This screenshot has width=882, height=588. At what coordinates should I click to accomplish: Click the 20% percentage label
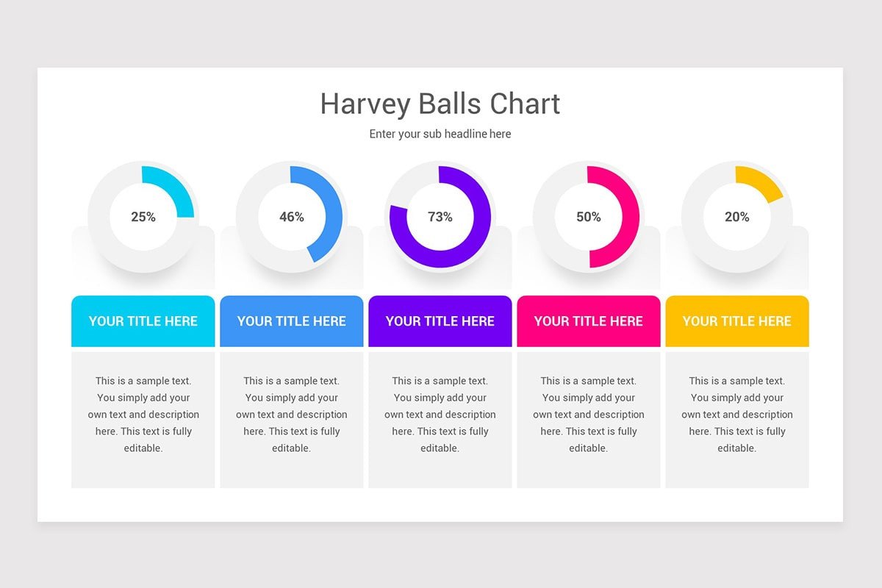[x=737, y=217]
